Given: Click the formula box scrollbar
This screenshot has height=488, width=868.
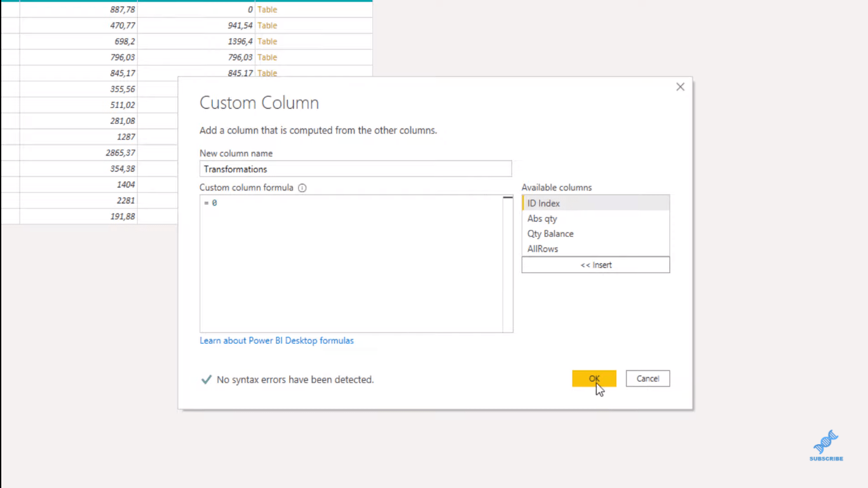Looking at the screenshot, I should [x=508, y=264].
